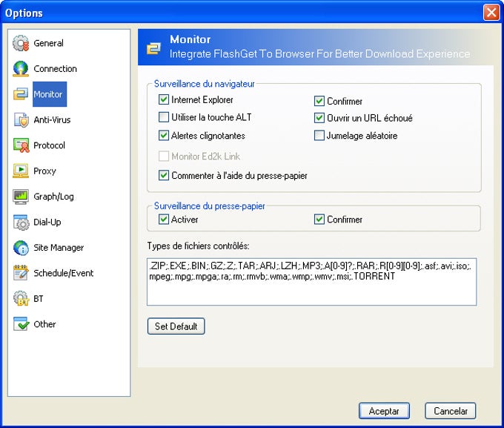Select the BT category label
Image resolution: width=504 pixels, height=428 pixels.
click(x=39, y=299)
